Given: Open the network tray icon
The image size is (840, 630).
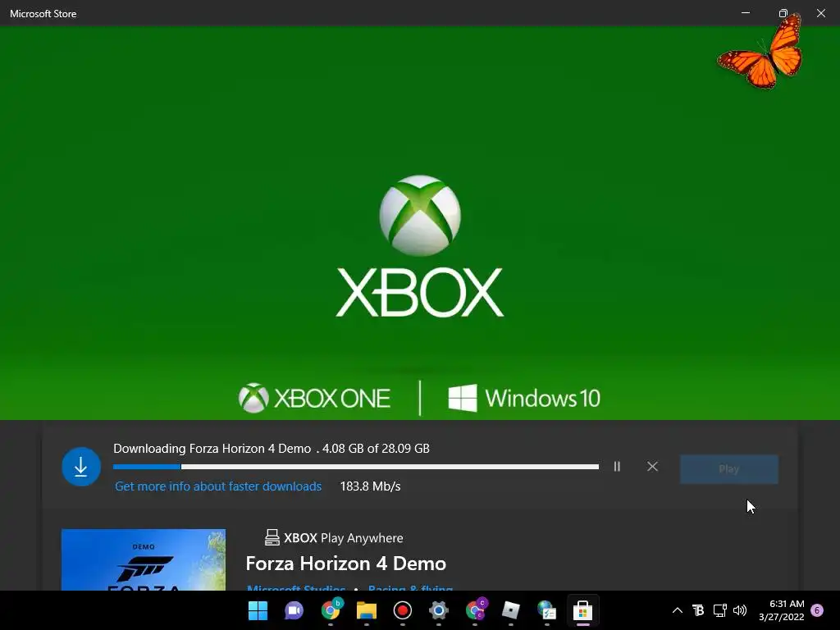Looking at the screenshot, I should pyautogui.click(x=719, y=610).
